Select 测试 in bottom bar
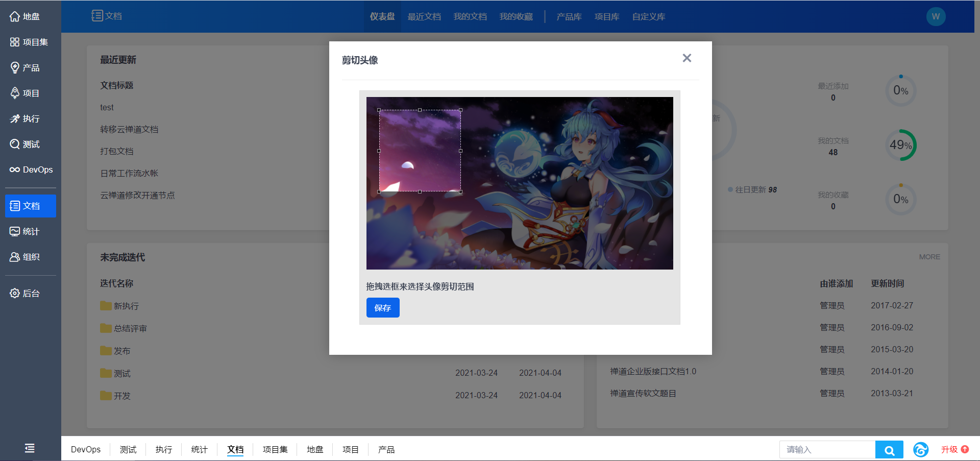The width and height of the screenshot is (980, 461). click(x=128, y=449)
